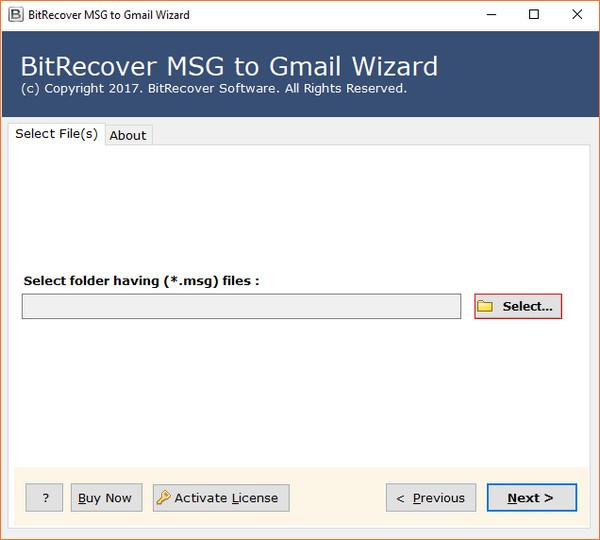This screenshot has height=540, width=600.
Task: Focus the msg folder path input field
Action: tap(241, 306)
